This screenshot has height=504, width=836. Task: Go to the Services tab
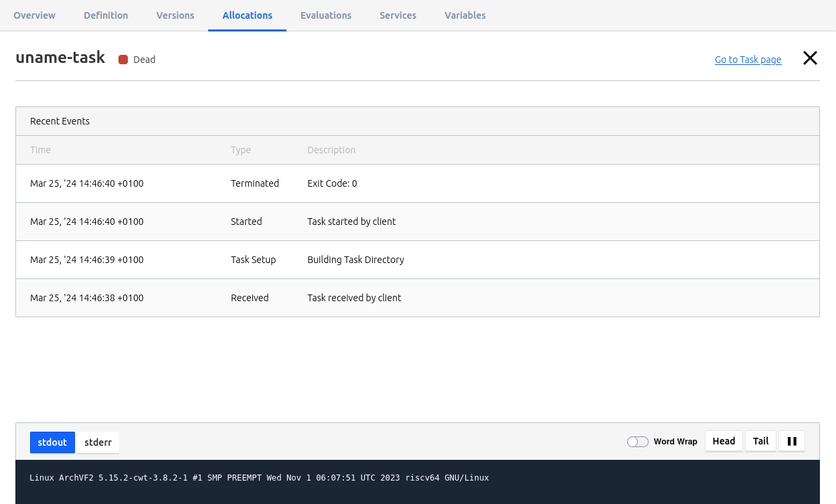click(398, 15)
